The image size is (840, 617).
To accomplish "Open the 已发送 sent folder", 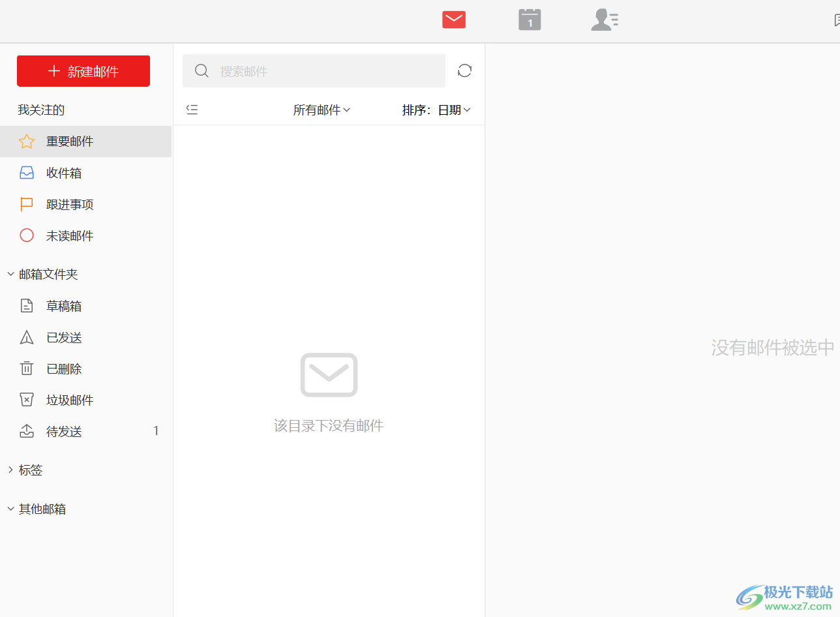I will pos(85,337).
